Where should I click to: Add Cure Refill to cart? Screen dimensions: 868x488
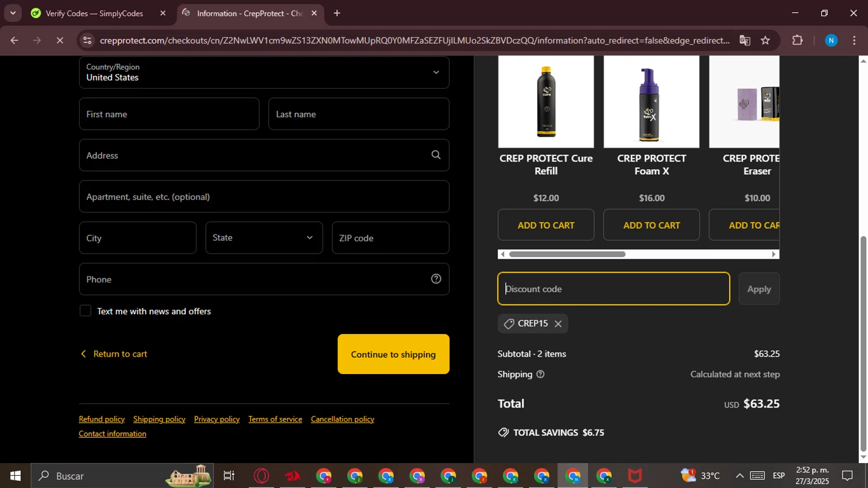coord(546,225)
